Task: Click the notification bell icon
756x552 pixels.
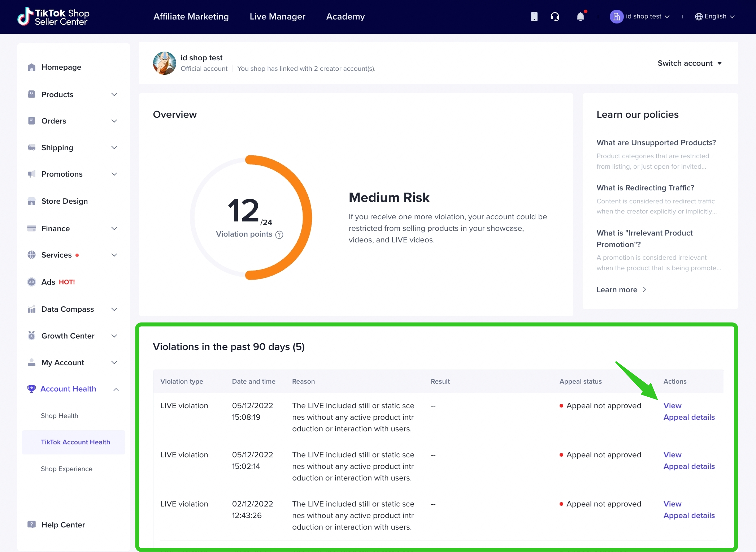Action: point(580,17)
